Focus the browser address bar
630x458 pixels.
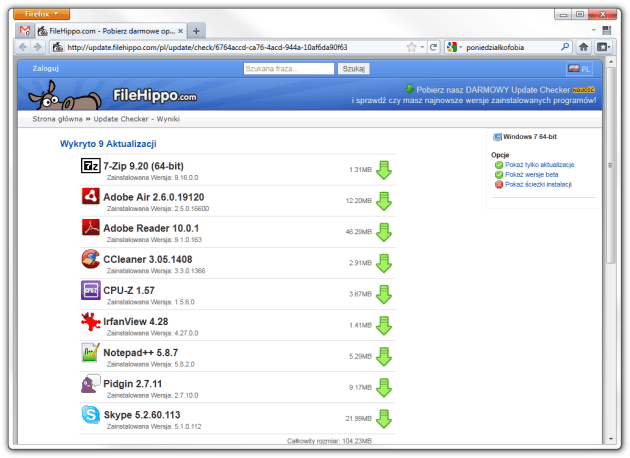(x=237, y=47)
